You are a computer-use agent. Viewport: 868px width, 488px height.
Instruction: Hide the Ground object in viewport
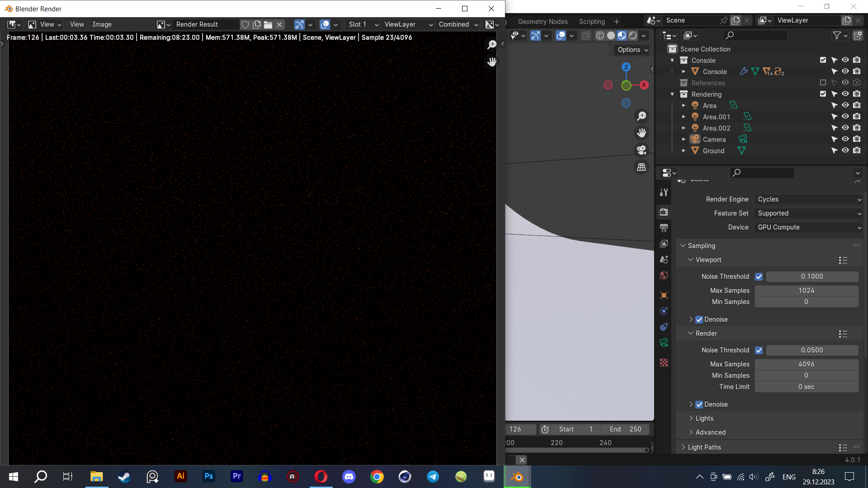coord(845,150)
